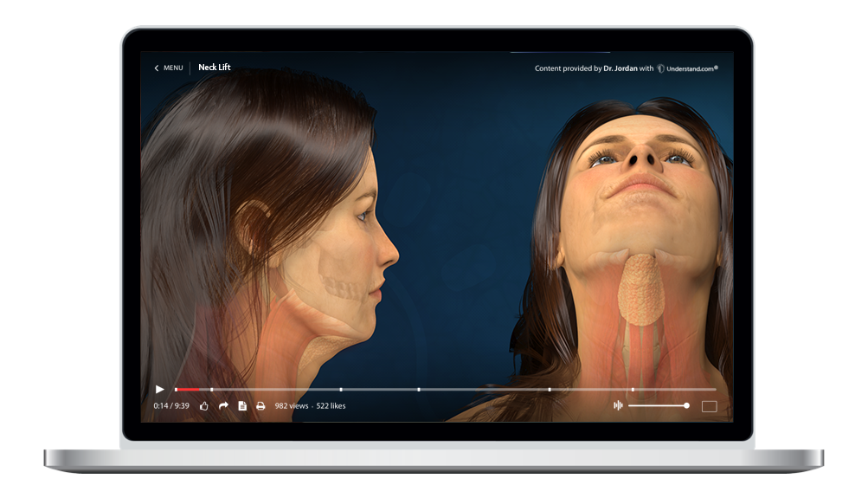Click the 0:14 / 9:39 time display
The height and width of the screenshot is (498, 868).
[x=171, y=406]
